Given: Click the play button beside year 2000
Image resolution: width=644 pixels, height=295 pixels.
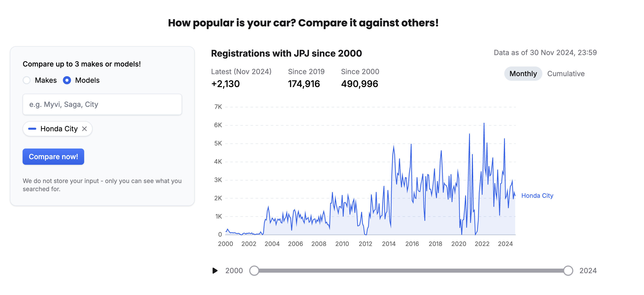Looking at the screenshot, I should click(215, 271).
